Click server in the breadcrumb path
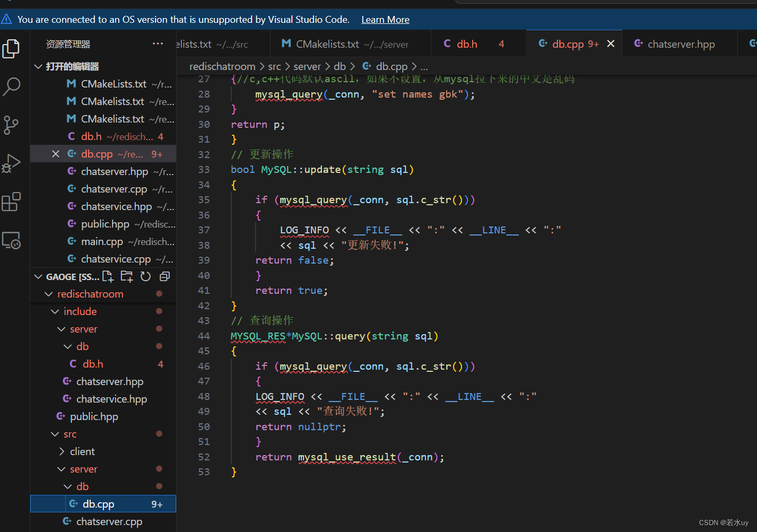The image size is (757, 532). coord(307,66)
